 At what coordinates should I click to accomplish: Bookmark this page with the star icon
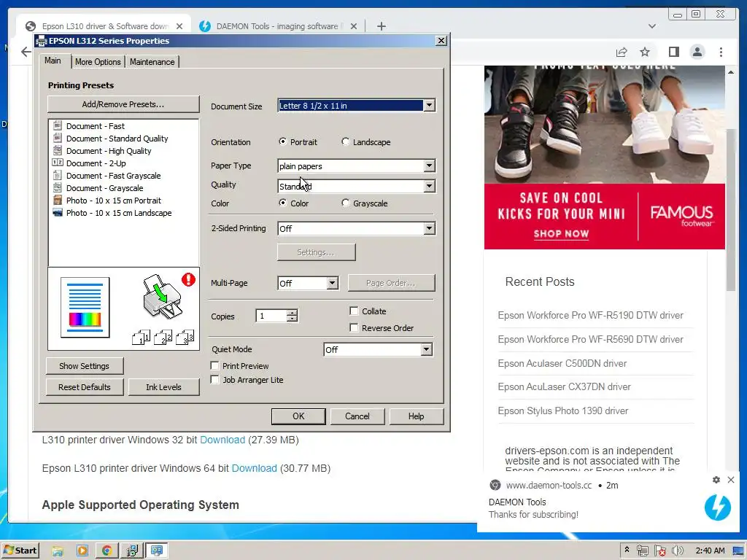click(x=645, y=52)
